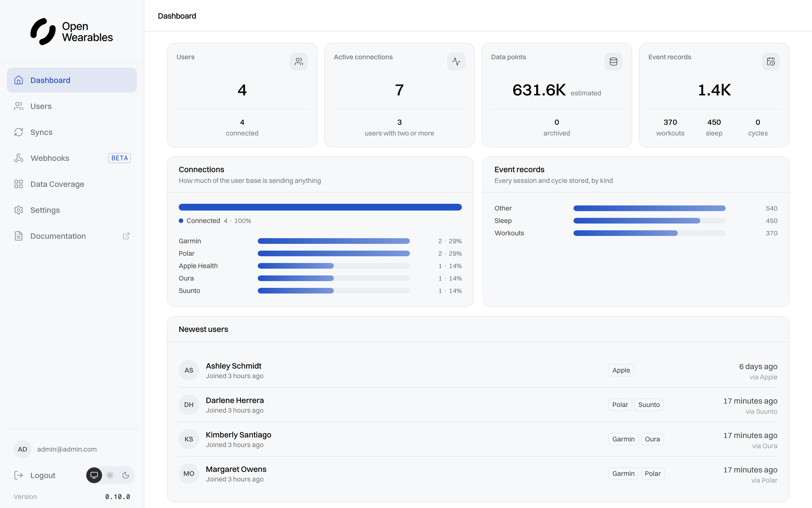Enable light theme with sun icon
This screenshot has height=508, width=812.
110,475
